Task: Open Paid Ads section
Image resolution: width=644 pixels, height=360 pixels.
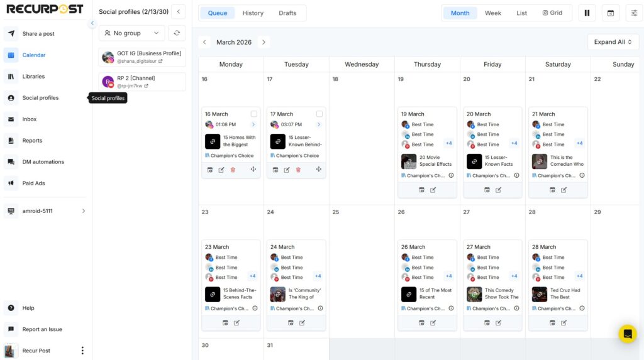Action: [33, 183]
